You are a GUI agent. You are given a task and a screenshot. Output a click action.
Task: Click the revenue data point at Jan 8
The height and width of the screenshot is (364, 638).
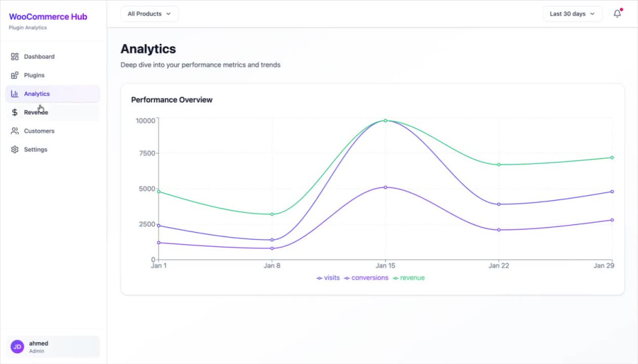pos(272,214)
